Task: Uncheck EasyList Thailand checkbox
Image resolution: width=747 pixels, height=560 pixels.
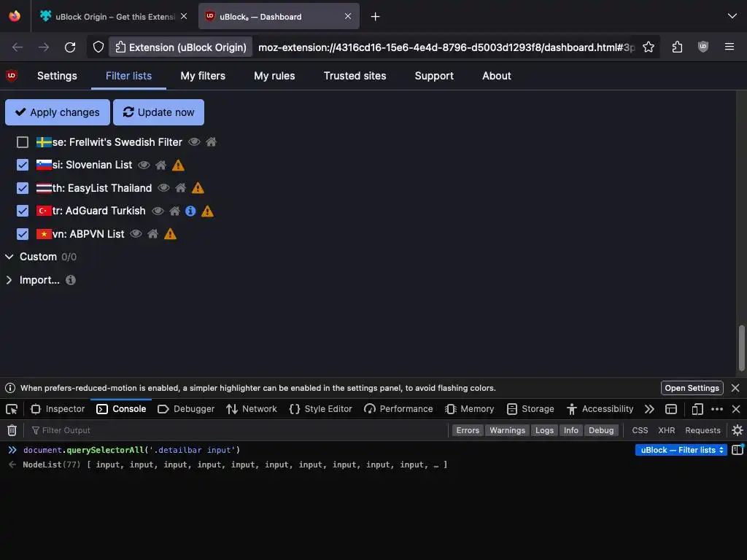Action: 23,188
